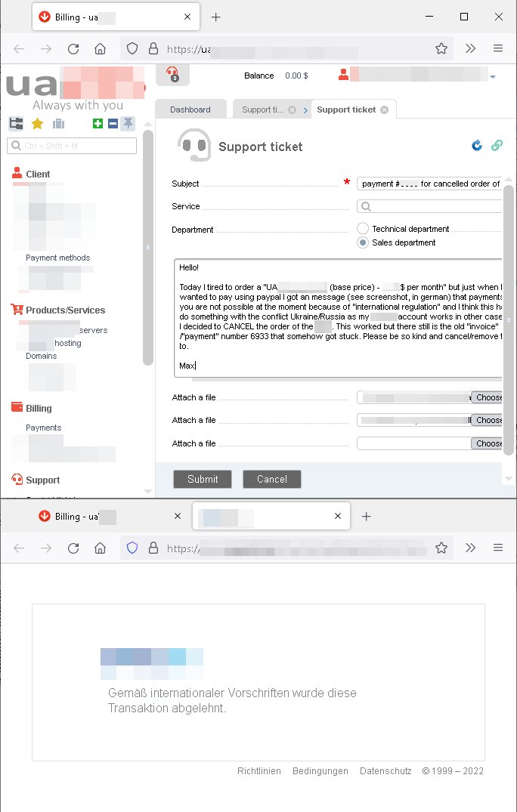Open the user account dropdown arrow
Screen dimensions: 517x812
[493, 76]
